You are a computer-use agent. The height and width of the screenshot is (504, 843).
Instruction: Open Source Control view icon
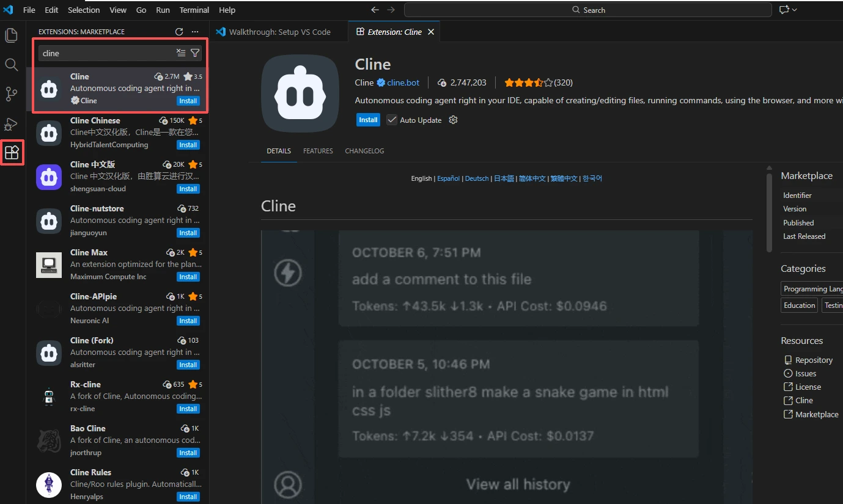[x=11, y=94]
